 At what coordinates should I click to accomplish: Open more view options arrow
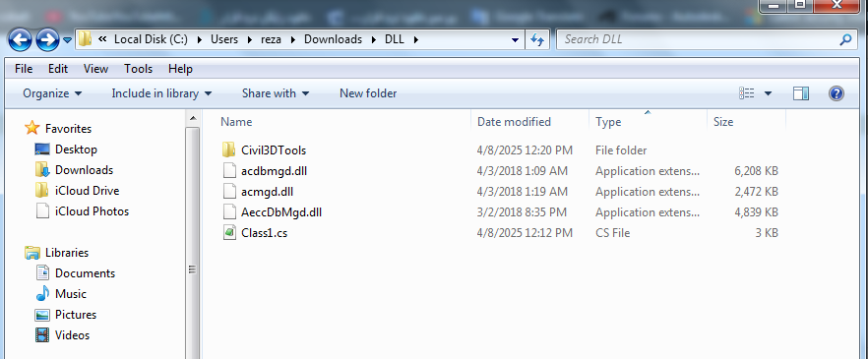[768, 93]
